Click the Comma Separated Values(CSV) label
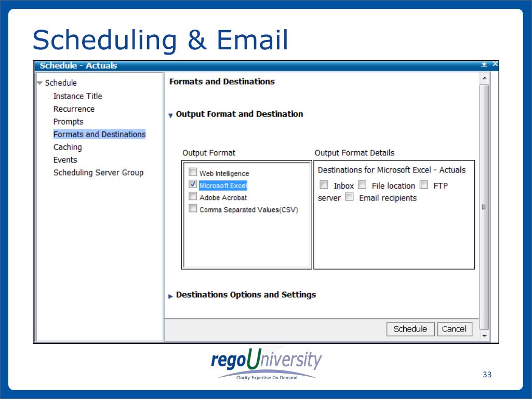 pyautogui.click(x=249, y=210)
